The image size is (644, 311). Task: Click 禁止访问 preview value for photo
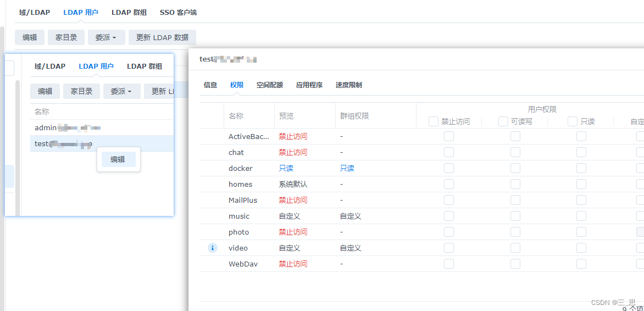click(293, 232)
